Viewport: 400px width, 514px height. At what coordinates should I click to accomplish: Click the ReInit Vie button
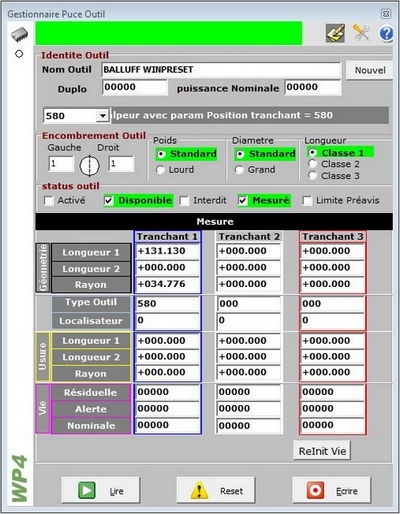click(322, 451)
